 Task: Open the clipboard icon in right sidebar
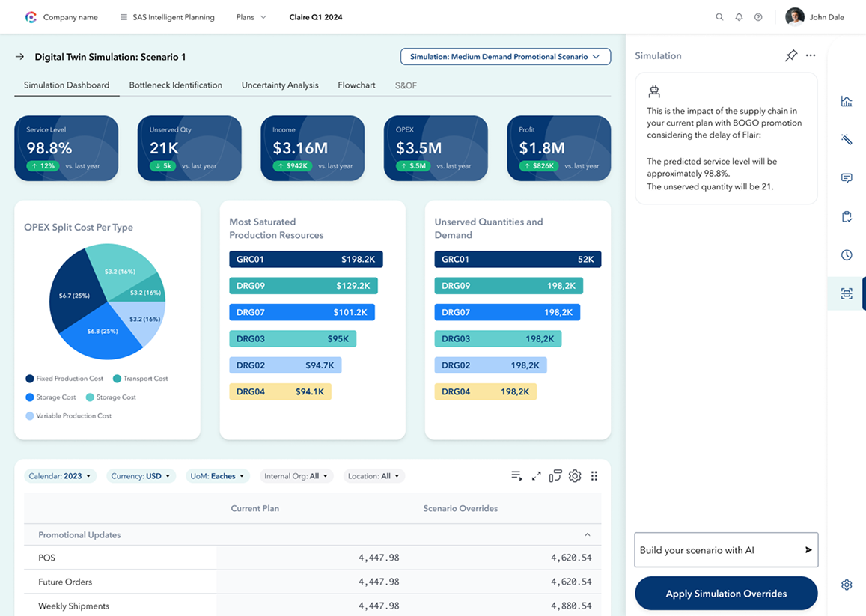coord(846,216)
